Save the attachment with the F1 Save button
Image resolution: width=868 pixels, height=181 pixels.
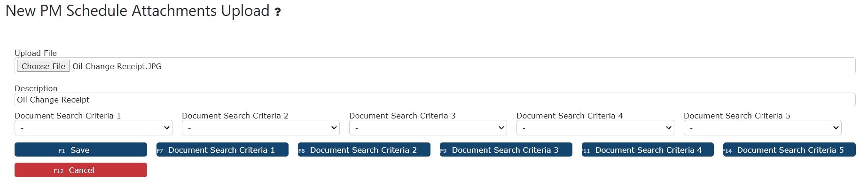pyautogui.click(x=81, y=150)
